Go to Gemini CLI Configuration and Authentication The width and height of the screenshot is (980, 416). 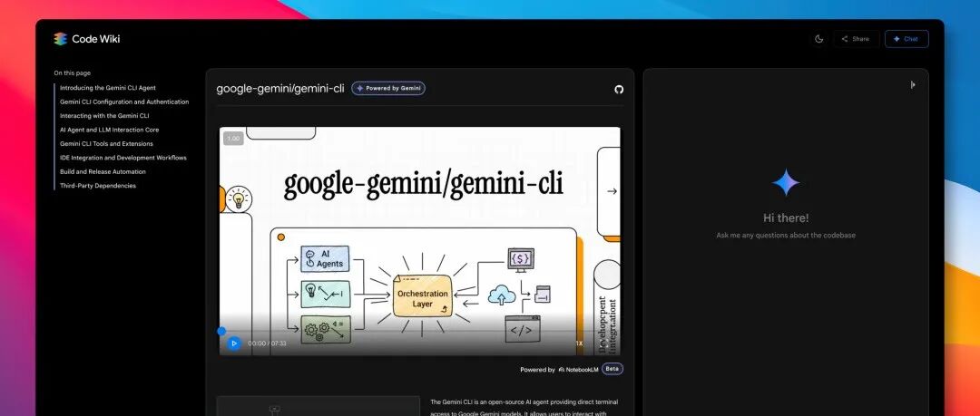tap(124, 102)
